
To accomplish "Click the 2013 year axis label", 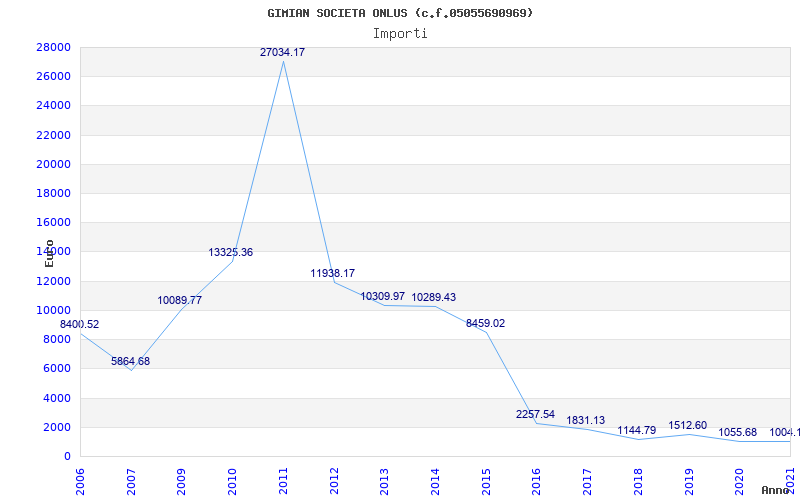I will 384,481.
